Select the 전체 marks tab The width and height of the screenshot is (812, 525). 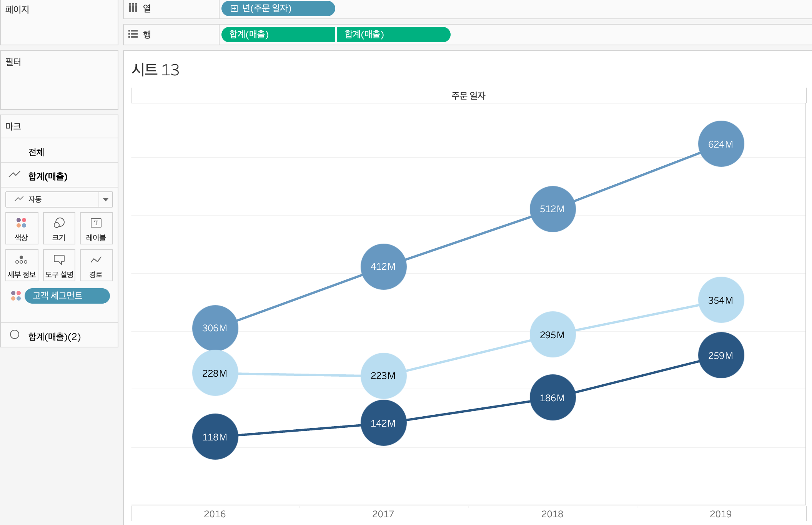[x=36, y=152]
